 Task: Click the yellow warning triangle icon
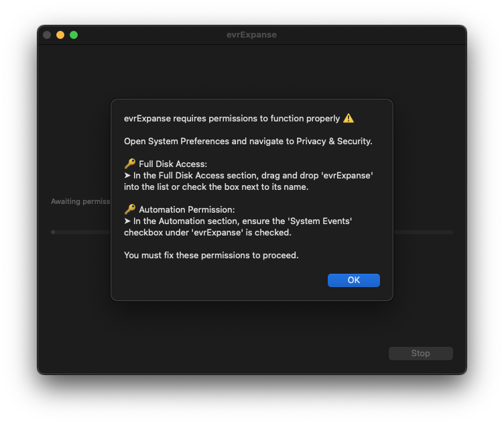(x=349, y=119)
